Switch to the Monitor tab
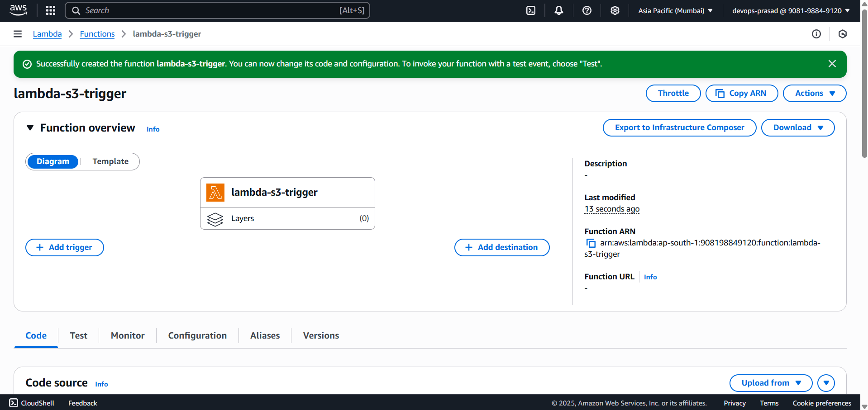Image resolution: width=868 pixels, height=410 pixels. click(127, 335)
